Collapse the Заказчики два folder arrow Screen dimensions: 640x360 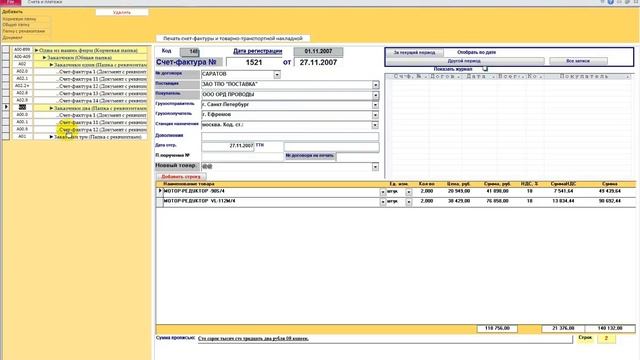pos(51,108)
